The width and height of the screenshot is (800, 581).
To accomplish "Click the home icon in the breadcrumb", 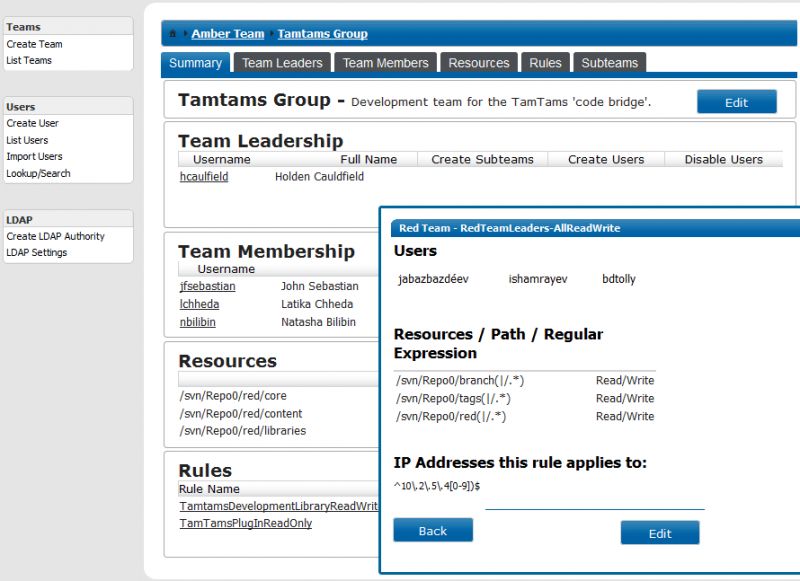I will coord(173,34).
